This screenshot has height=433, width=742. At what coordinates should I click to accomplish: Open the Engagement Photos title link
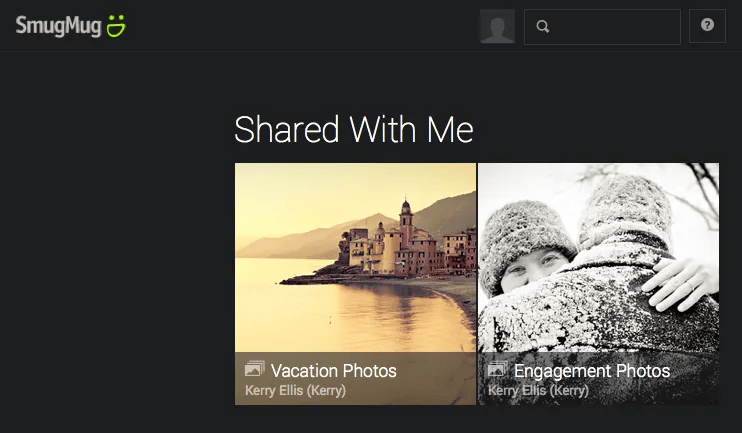(x=591, y=371)
